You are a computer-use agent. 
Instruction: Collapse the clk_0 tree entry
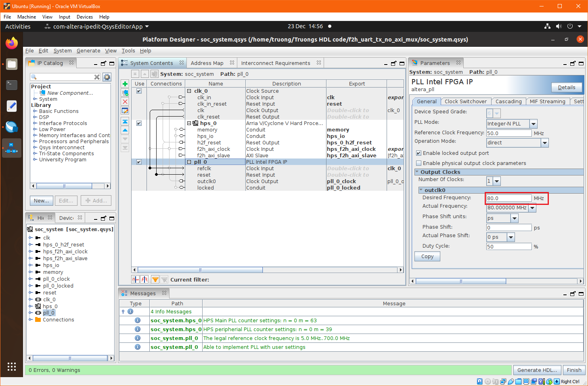pos(189,91)
